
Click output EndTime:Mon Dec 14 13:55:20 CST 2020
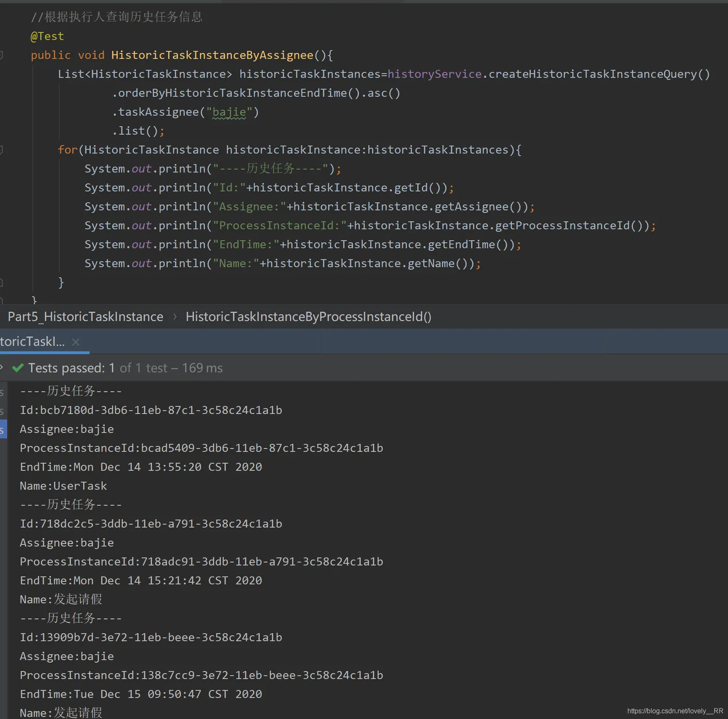[141, 467]
